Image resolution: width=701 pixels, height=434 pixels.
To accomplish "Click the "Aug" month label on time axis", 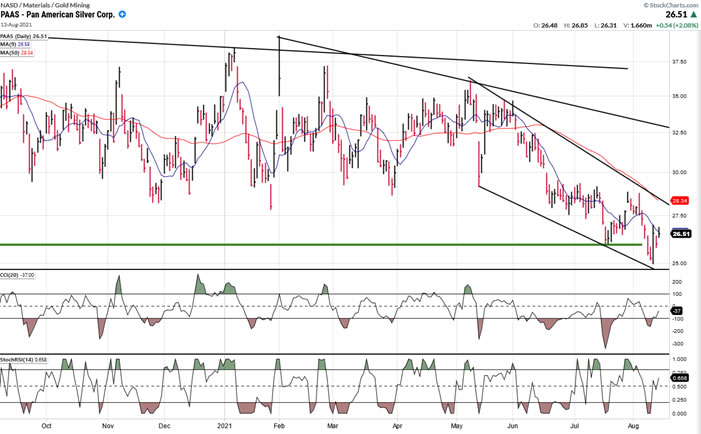I will (x=633, y=426).
